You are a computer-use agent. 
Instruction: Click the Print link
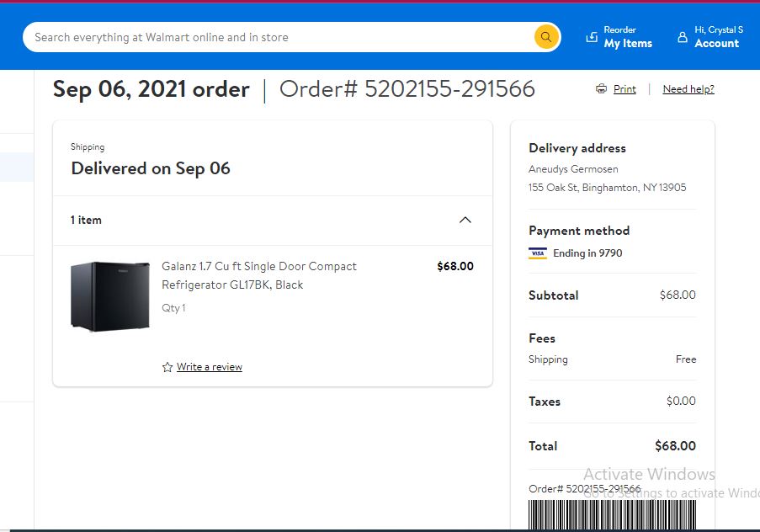pos(624,89)
